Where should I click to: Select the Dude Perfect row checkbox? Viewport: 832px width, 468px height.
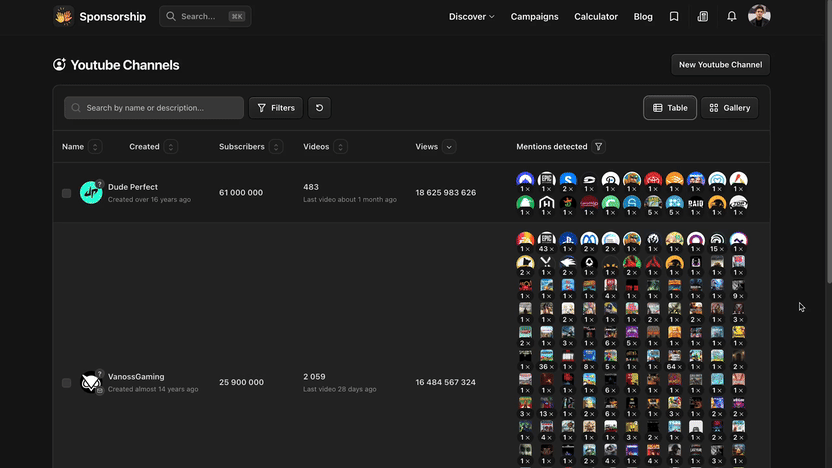(66, 193)
